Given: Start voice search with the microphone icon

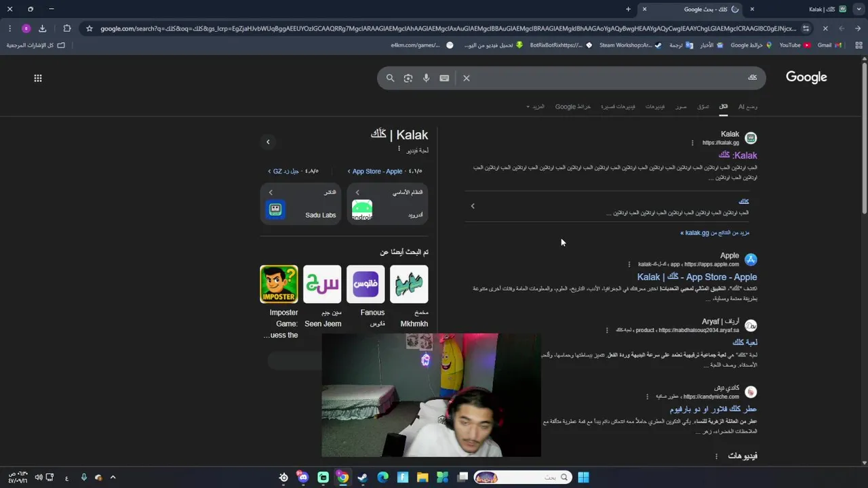Looking at the screenshot, I should pyautogui.click(x=426, y=78).
